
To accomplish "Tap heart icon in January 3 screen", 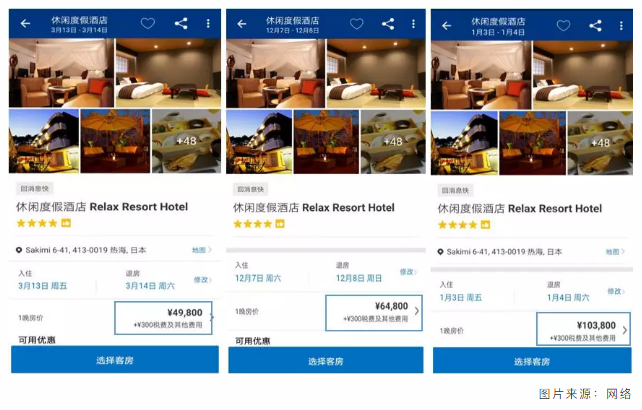I will 563,26.
